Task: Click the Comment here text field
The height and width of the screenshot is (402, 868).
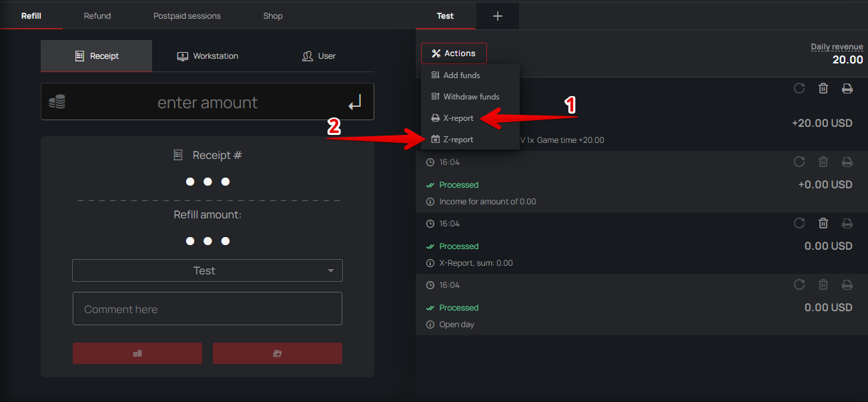Action: point(207,309)
